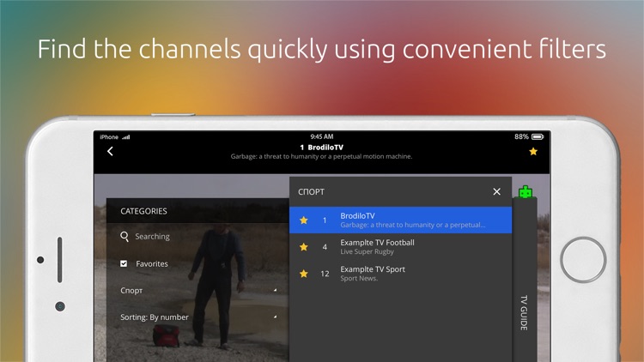Click channel number 12 in the list

click(x=325, y=274)
